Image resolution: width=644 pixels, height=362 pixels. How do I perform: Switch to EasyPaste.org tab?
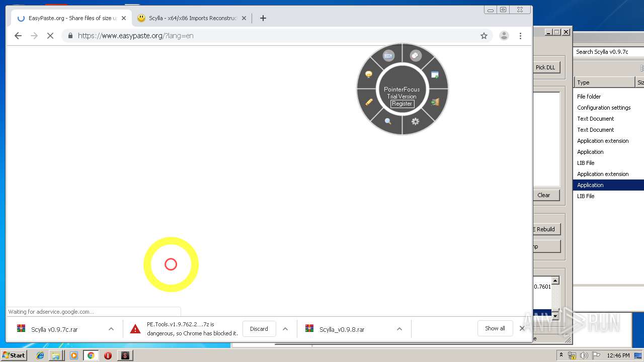(71, 18)
